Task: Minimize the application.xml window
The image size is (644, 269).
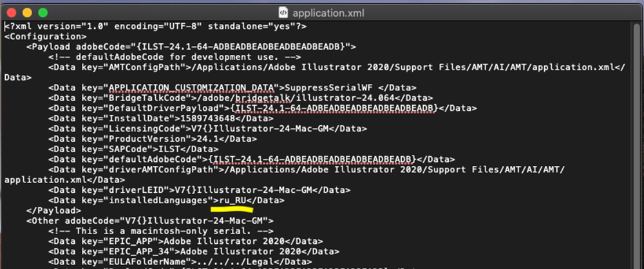Action: (x=27, y=13)
